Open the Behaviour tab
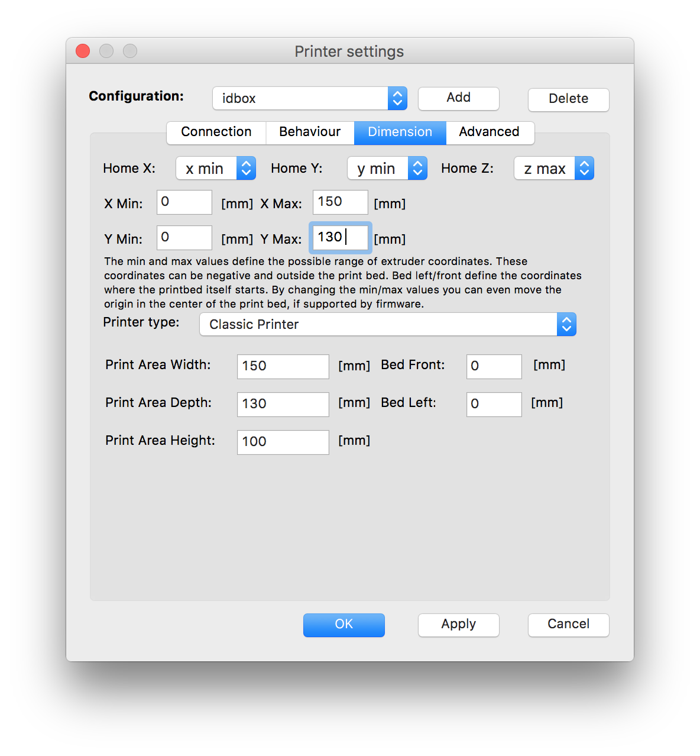The width and height of the screenshot is (700, 756). click(310, 132)
